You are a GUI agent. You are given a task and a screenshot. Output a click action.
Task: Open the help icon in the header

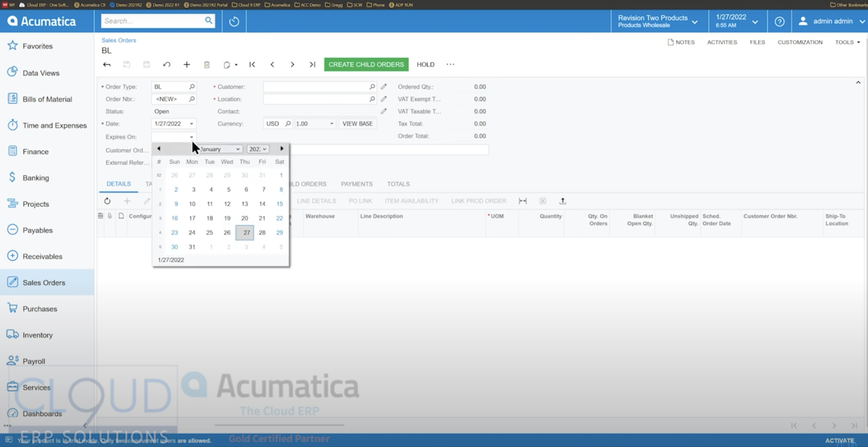pos(779,21)
